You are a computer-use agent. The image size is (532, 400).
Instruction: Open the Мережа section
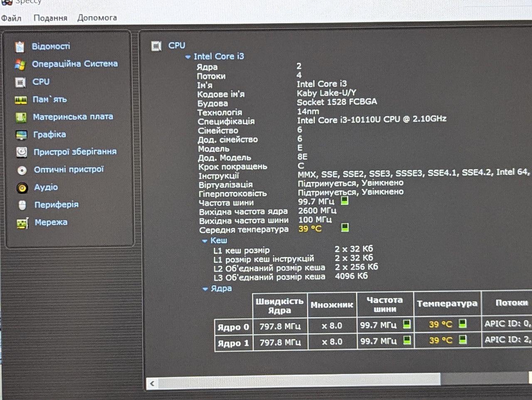click(51, 223)
